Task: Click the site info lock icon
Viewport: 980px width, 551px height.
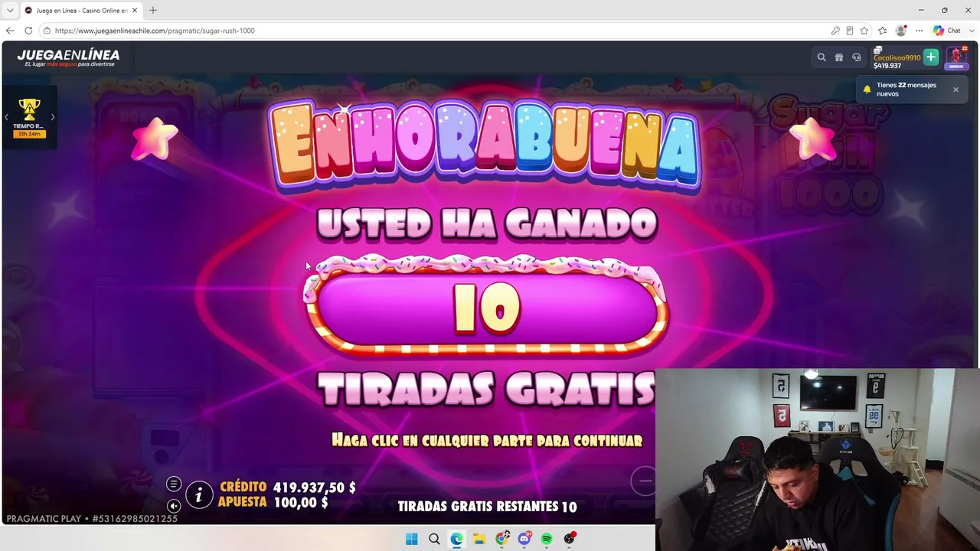Action: (47, 31)
